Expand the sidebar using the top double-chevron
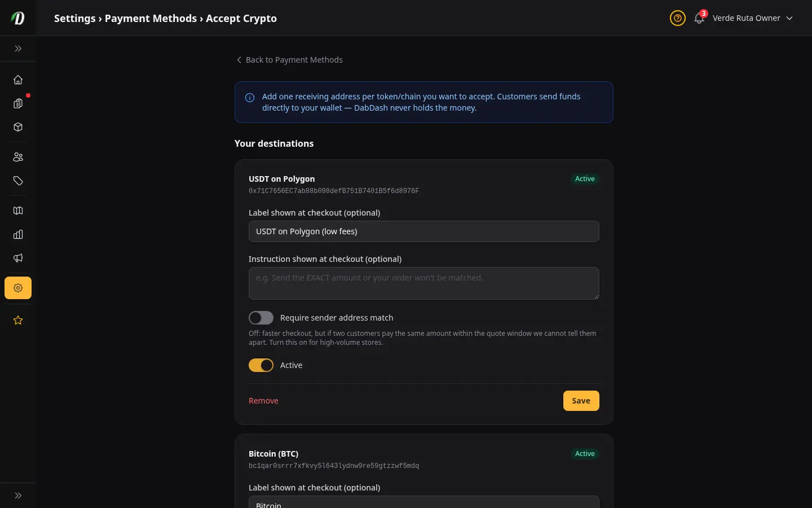The width and height of the screenshot is (812, 508). (18, 49)
